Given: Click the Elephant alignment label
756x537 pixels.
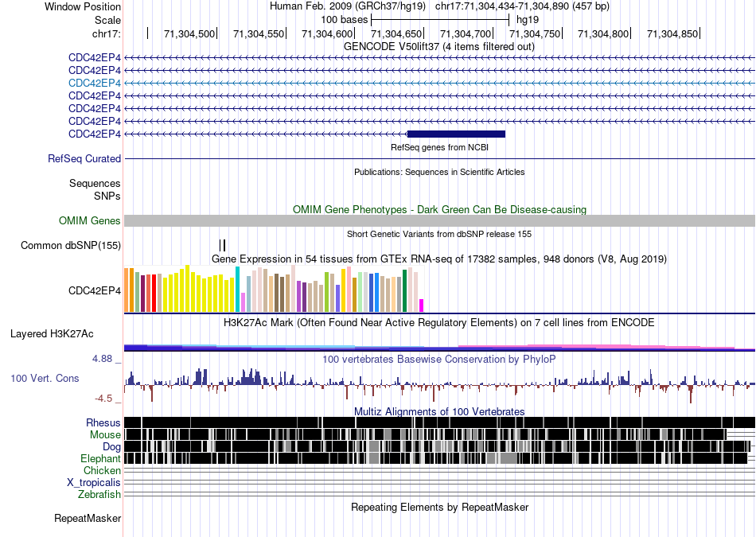Looking at the screenshot, I should click(x=100, y=459).
